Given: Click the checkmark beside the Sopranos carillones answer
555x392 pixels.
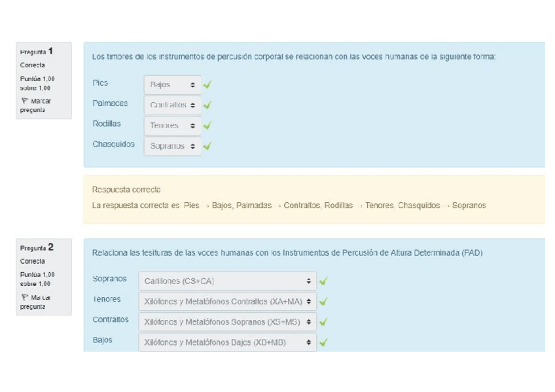Looking at the screenshot, I should click(324, 281).
